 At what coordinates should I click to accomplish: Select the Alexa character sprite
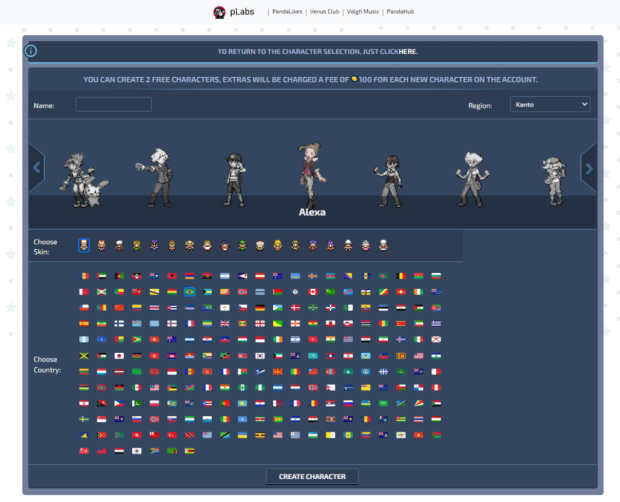pos(312,176)
